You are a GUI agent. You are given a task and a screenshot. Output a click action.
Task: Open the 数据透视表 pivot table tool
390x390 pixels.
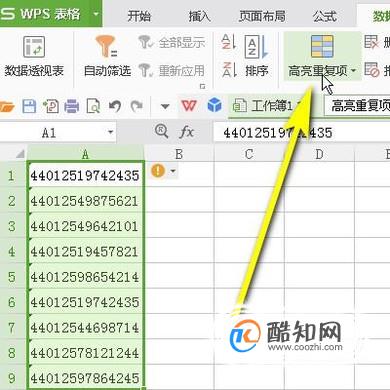click(x=34, y=56)
